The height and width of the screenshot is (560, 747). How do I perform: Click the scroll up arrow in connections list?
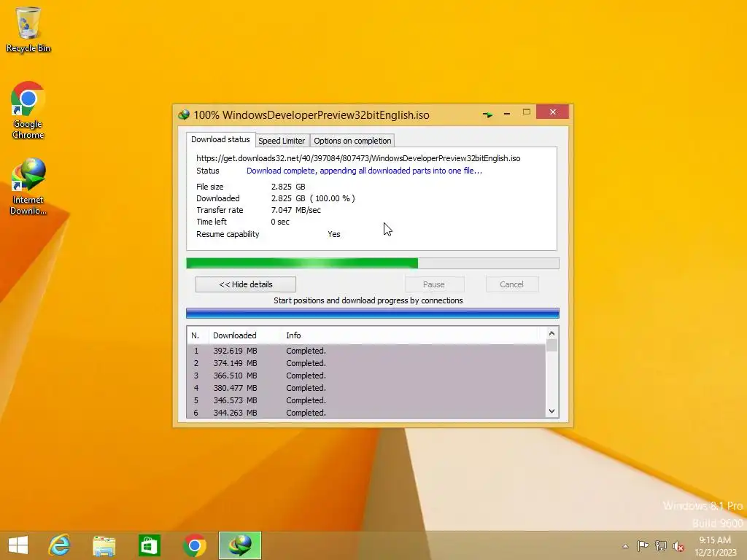(551, 333)
